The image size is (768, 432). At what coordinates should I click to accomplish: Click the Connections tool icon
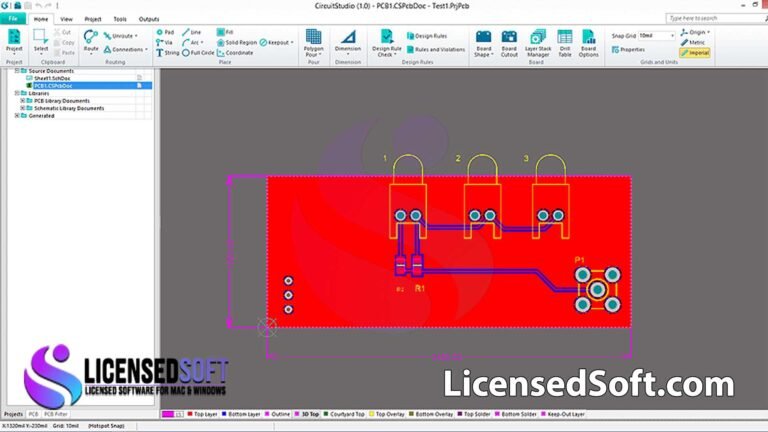(x=107, y=49)
